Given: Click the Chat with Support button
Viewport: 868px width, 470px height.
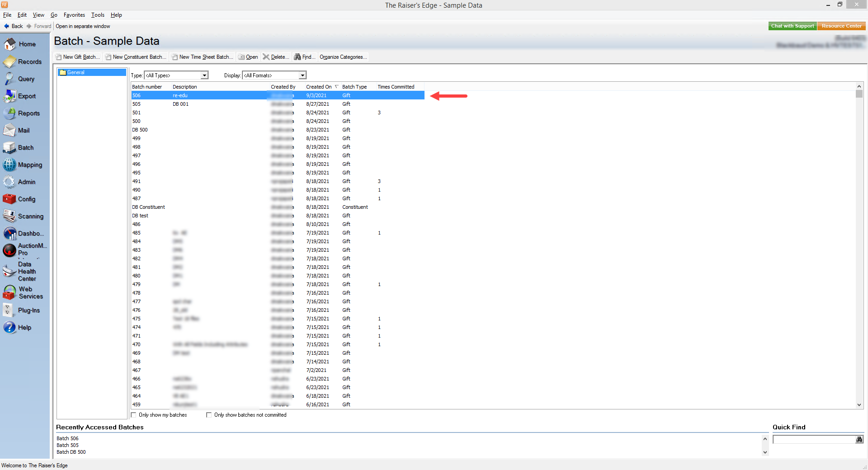Looking at the screenshot, I should [792, 26].
